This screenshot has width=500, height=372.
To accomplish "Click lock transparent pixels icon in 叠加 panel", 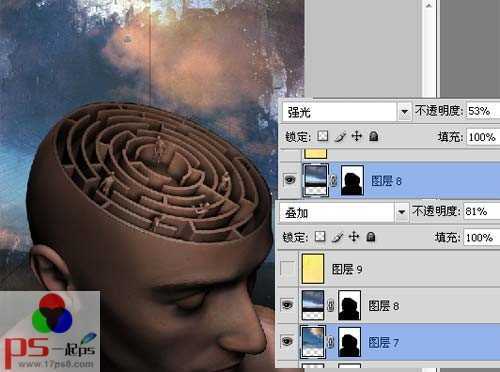I will 320,237.
